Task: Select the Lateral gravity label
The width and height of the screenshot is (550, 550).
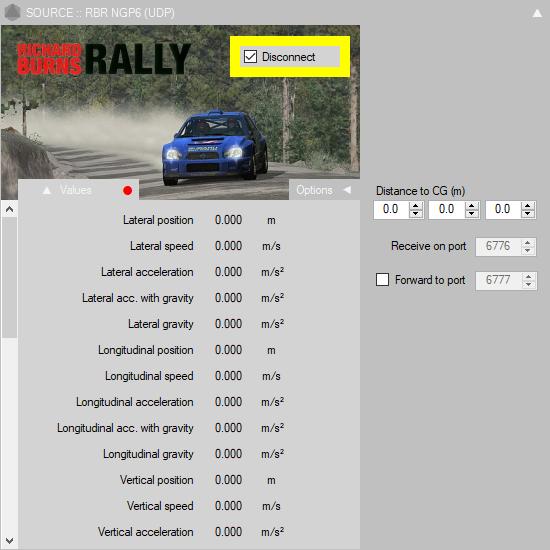Action: pos(161,324)
